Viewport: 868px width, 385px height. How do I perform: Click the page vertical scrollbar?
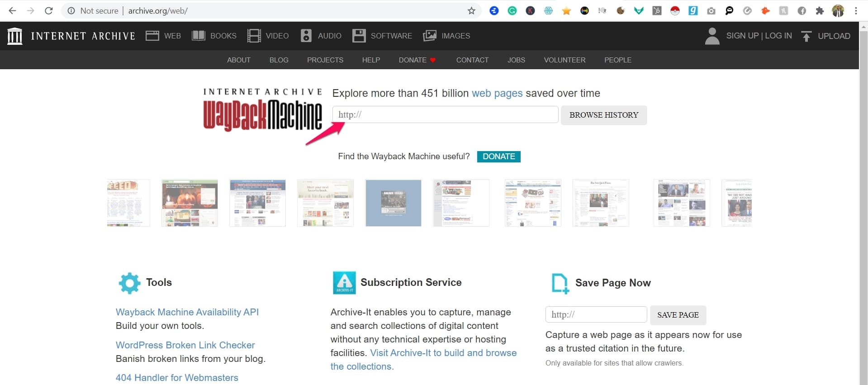[x=863, y=204]
